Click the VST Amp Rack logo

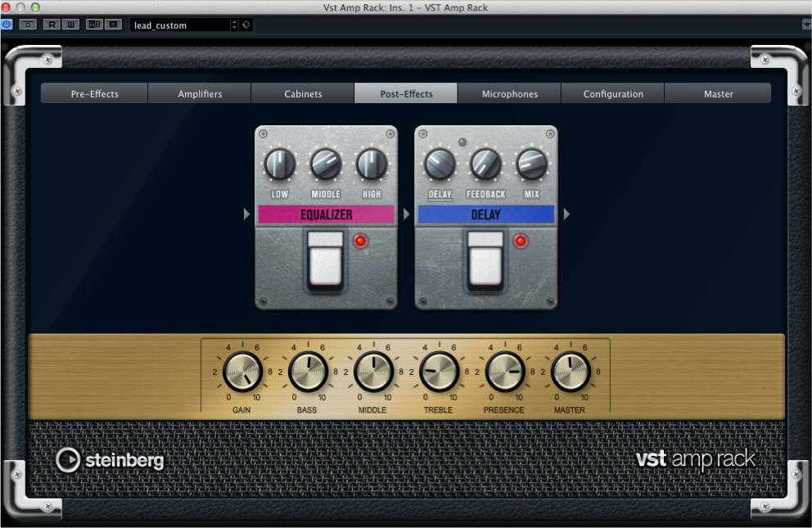(x=695, y=460)
